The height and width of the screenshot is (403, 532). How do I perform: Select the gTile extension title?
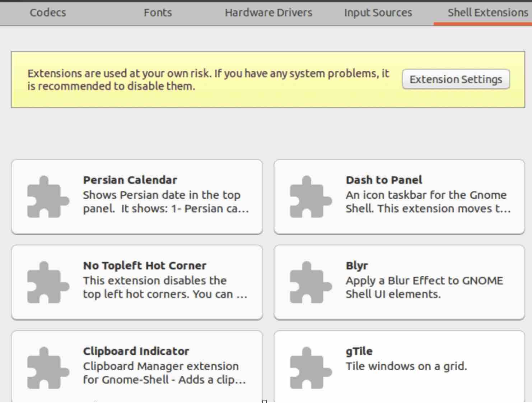359,351
